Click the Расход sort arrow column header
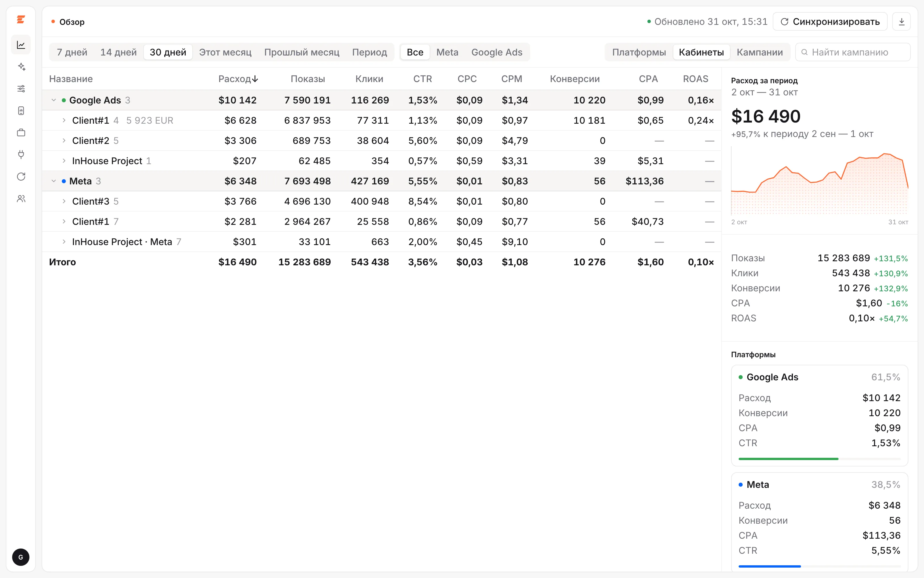 pos(238,79)
